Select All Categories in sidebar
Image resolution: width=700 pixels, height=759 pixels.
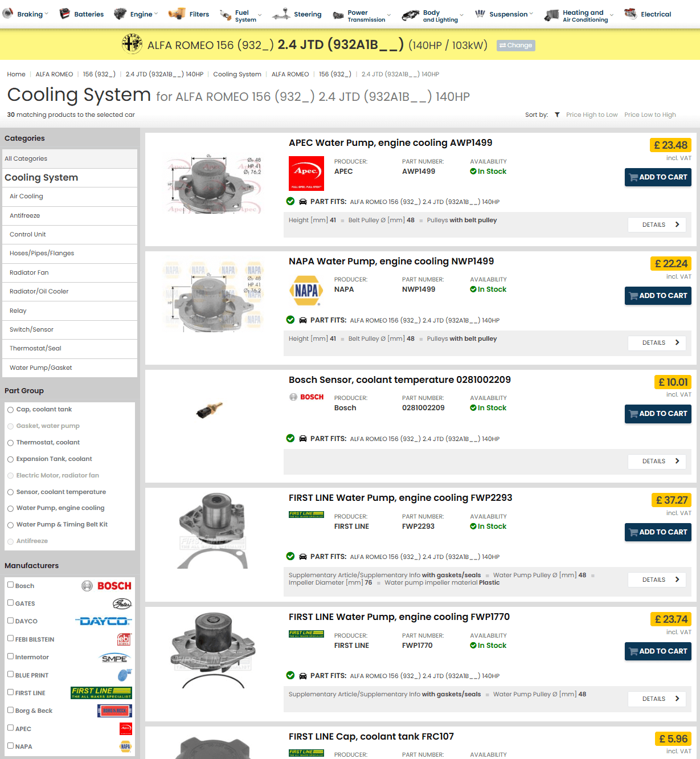(70, 159)
